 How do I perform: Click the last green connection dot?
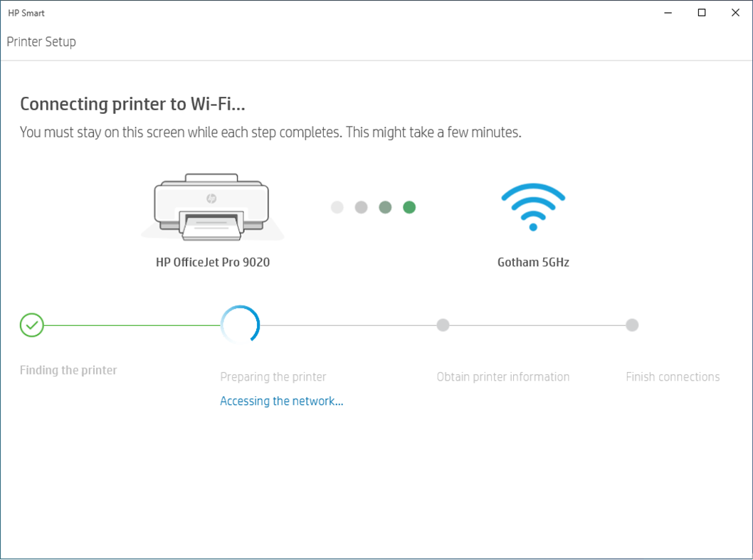[409, 207]
